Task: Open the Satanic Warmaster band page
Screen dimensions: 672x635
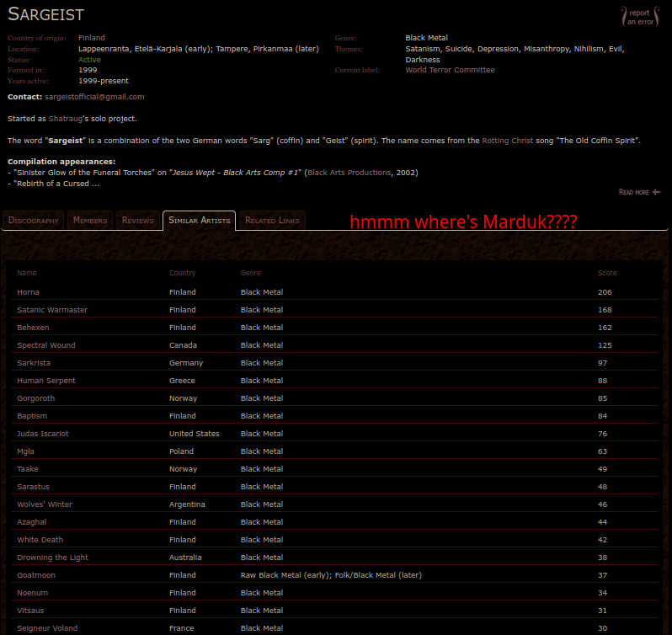Action: tap(52, 310)
